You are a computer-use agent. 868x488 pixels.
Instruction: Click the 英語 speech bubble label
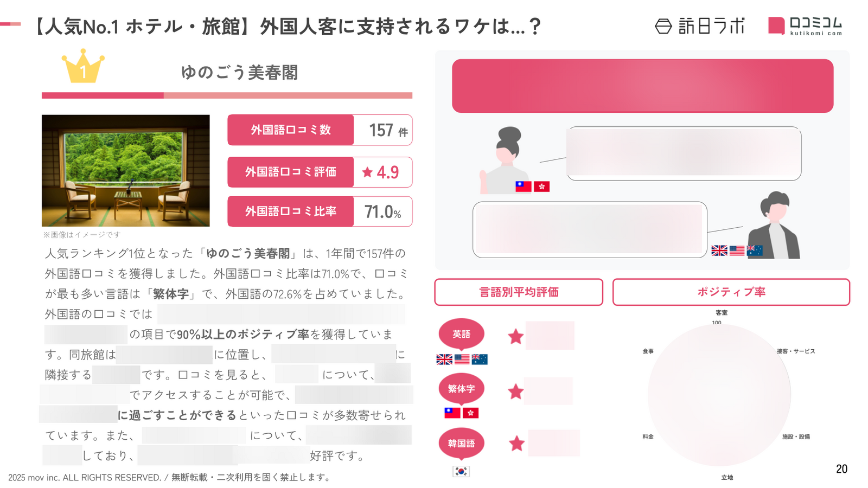click(462, 334)
